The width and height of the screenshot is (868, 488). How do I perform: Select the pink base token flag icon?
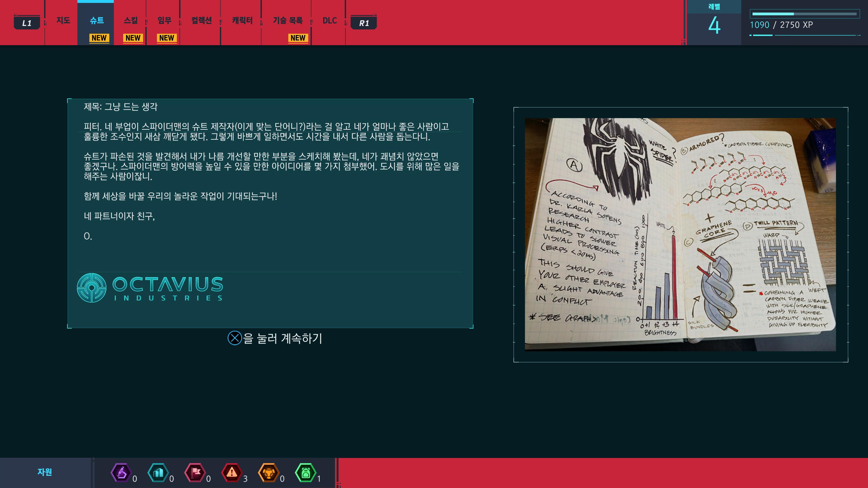(195, 473)
